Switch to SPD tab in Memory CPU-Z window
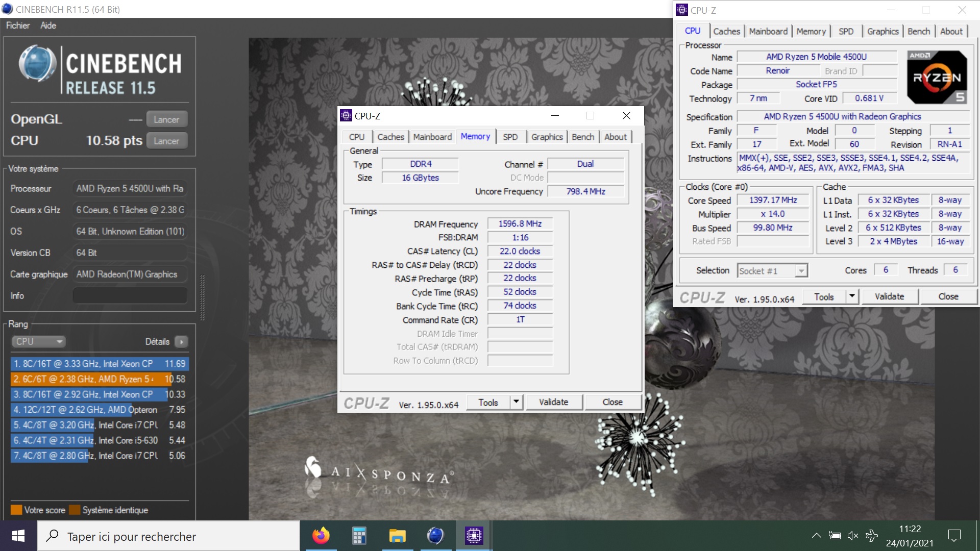 click(x=510, y=137)
